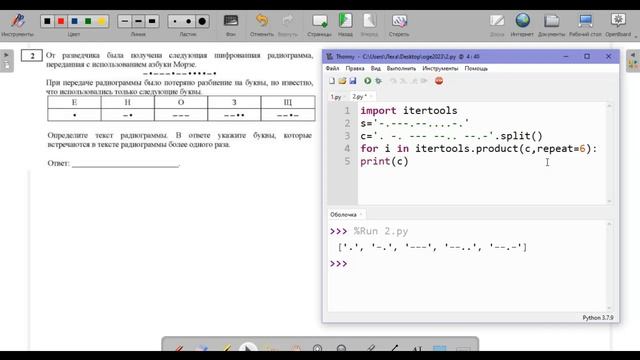Open the Инструменты menu in Thonny

coord(440,69)
